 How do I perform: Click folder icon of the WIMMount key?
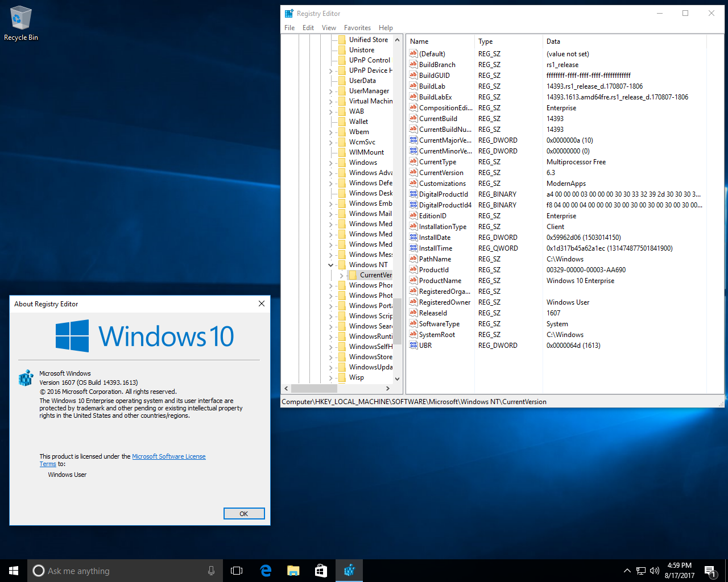(342, 152)
